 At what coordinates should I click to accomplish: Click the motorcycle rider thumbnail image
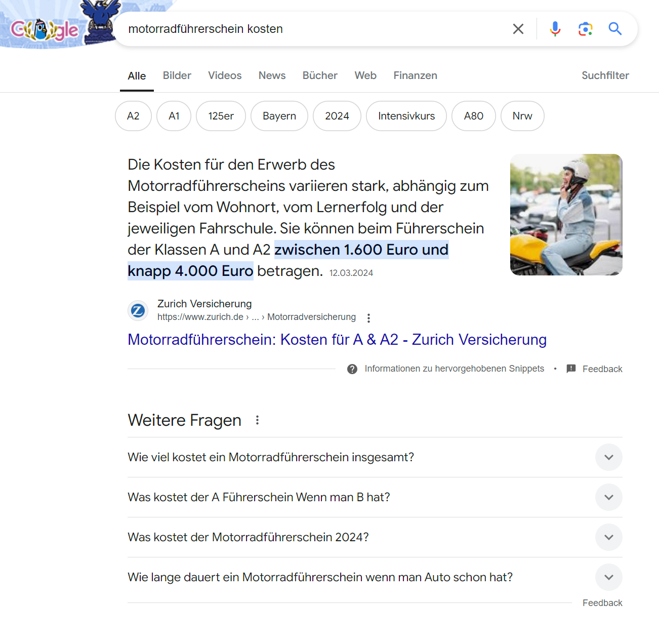tap(566, 215)
